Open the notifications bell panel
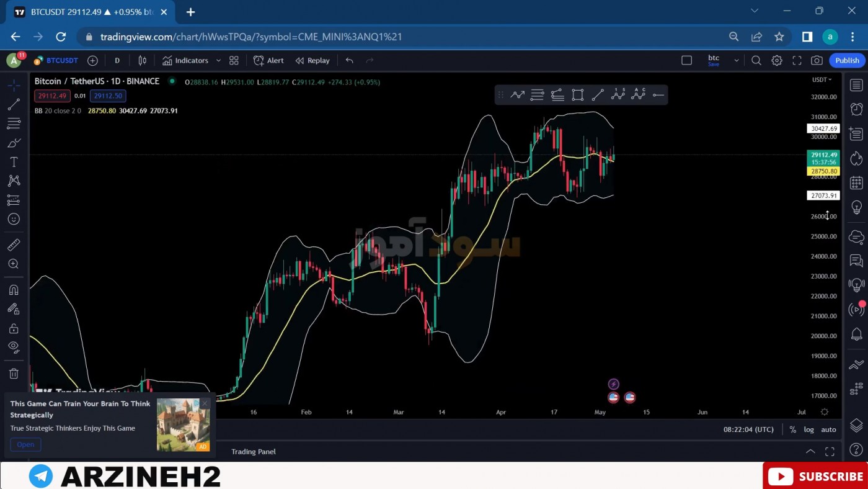This screenshot has width=868, height=489. pyautogui.click(x=856, y=334)
